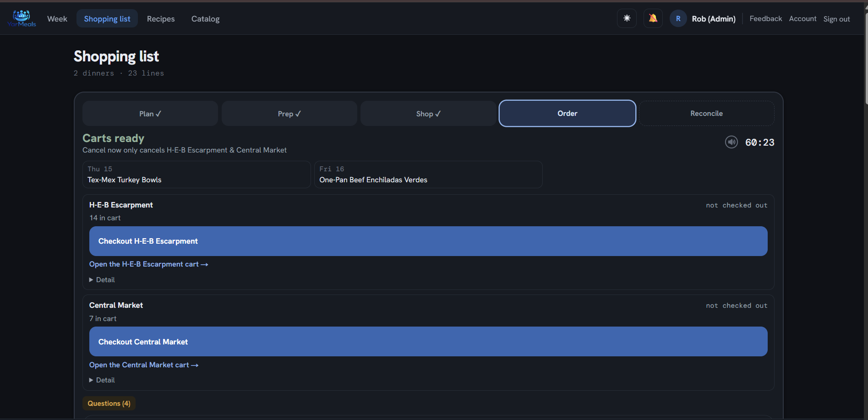Open the Central Market cart link
Screen dimensions: 868x420
[144, 365]
